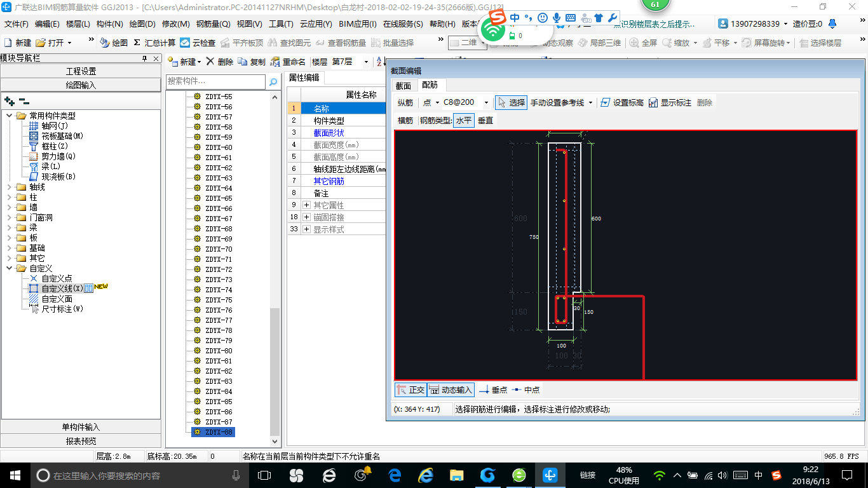Viewport: 868px width, 488px height.
Task: Click the 新建 new file icon in top toolbar
Action: pos(18,43)
